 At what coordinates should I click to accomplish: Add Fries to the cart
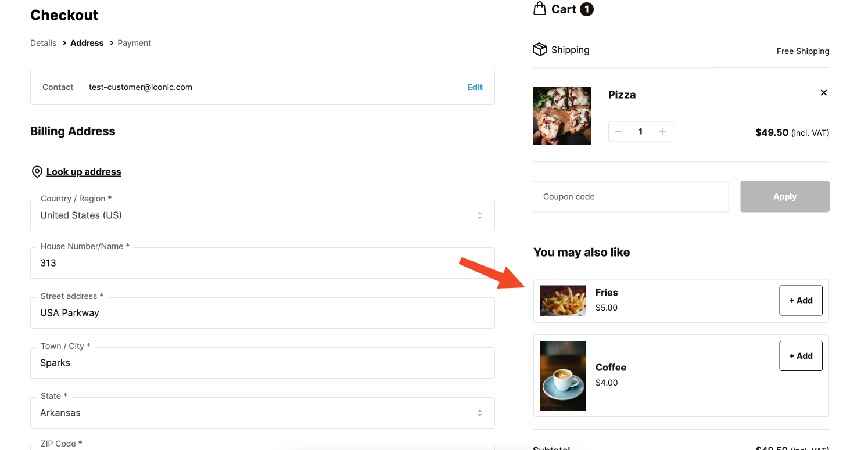[x=801, y=300]
